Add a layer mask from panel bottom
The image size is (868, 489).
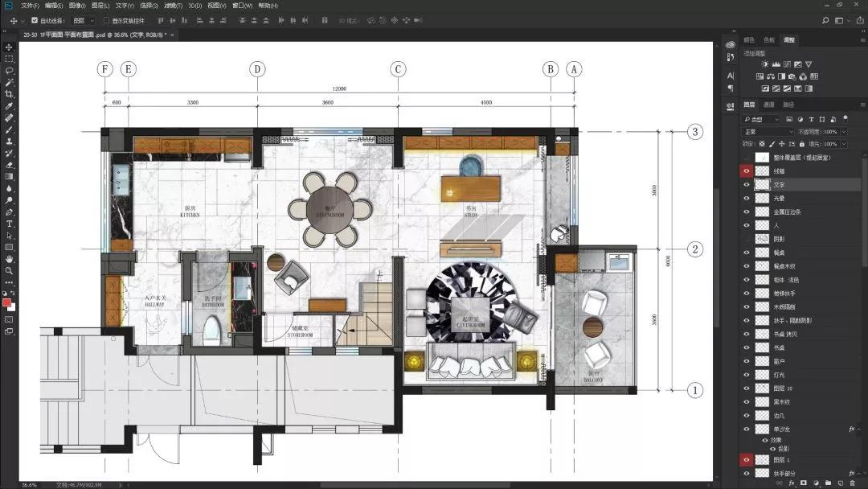[x=804, y=483]
